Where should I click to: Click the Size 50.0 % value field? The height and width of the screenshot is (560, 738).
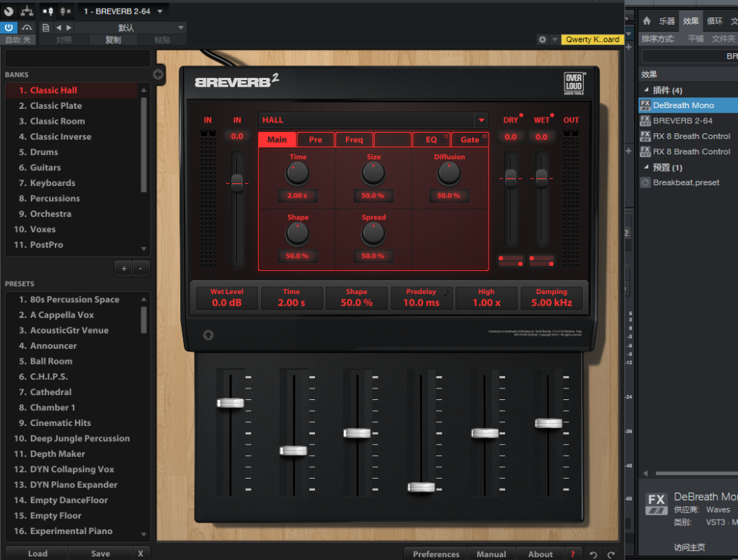point(373,195)
